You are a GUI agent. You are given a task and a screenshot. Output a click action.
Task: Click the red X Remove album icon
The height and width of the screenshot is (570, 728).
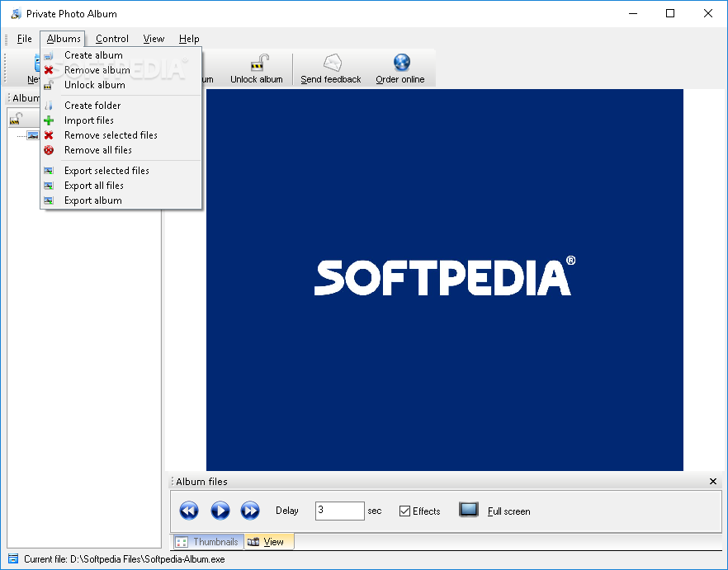pos(49,70)
